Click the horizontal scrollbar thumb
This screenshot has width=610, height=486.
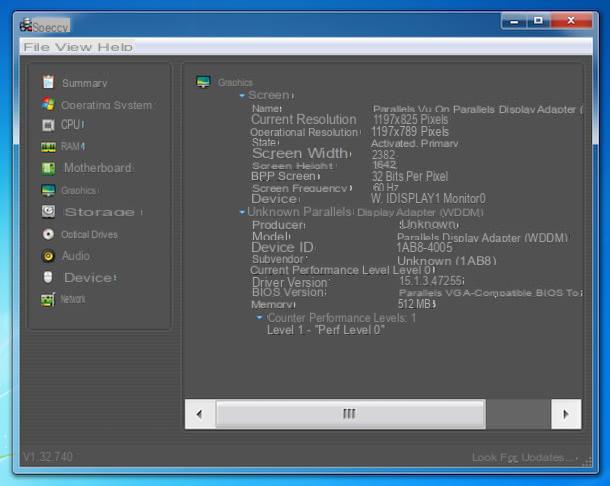[x=351, y=414]
